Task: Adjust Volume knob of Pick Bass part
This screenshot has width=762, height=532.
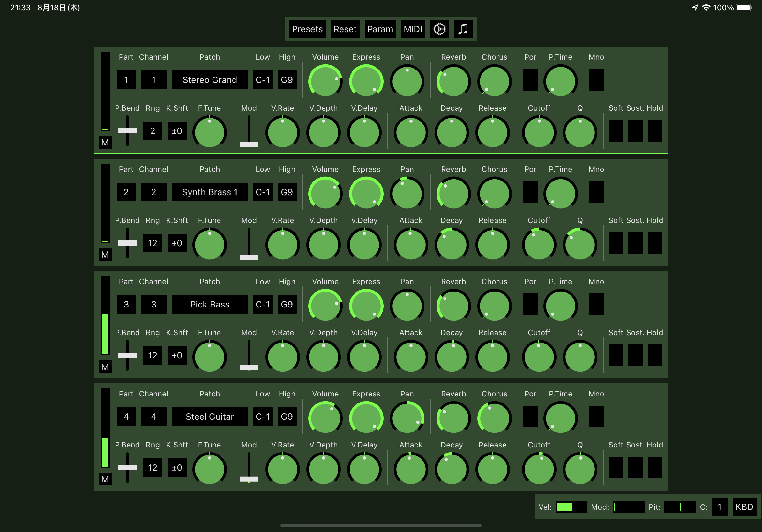Action: [x=325, y=306]
